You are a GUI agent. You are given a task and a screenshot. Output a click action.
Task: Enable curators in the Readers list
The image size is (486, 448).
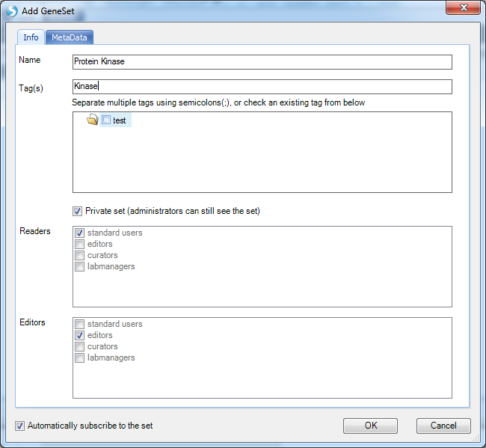click(80, 255)
